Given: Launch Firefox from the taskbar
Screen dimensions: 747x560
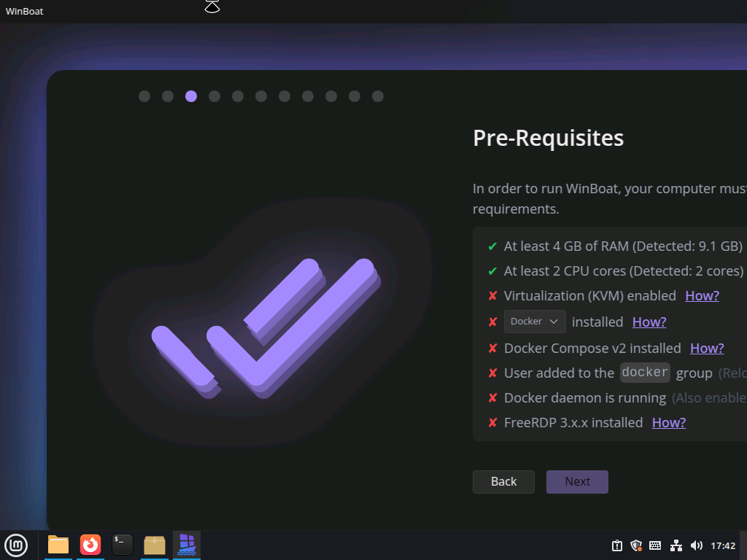Looking at the screenshot, I should pos(90,545).
